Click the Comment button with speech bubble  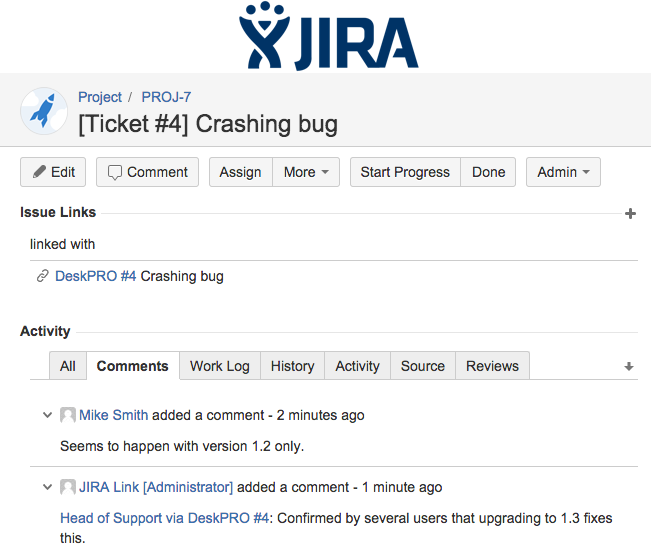coord(147,172)
